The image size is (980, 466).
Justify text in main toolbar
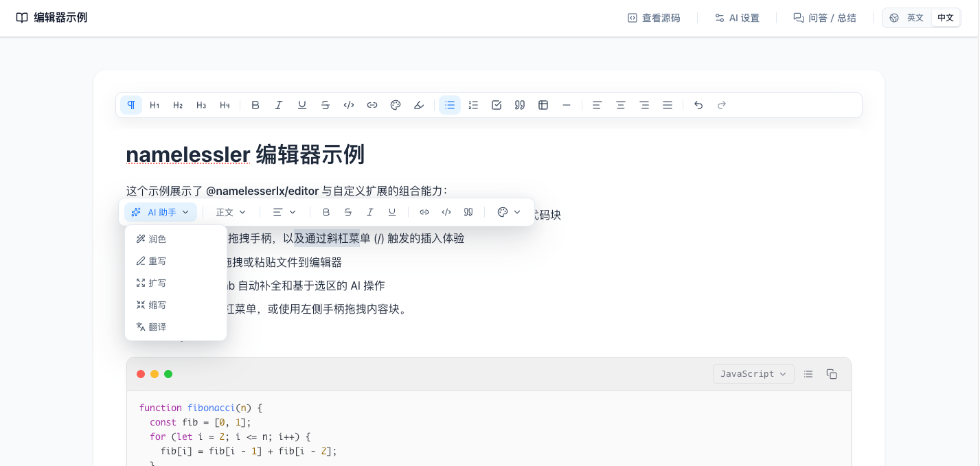pyautogui.click(x=668, y=105)
